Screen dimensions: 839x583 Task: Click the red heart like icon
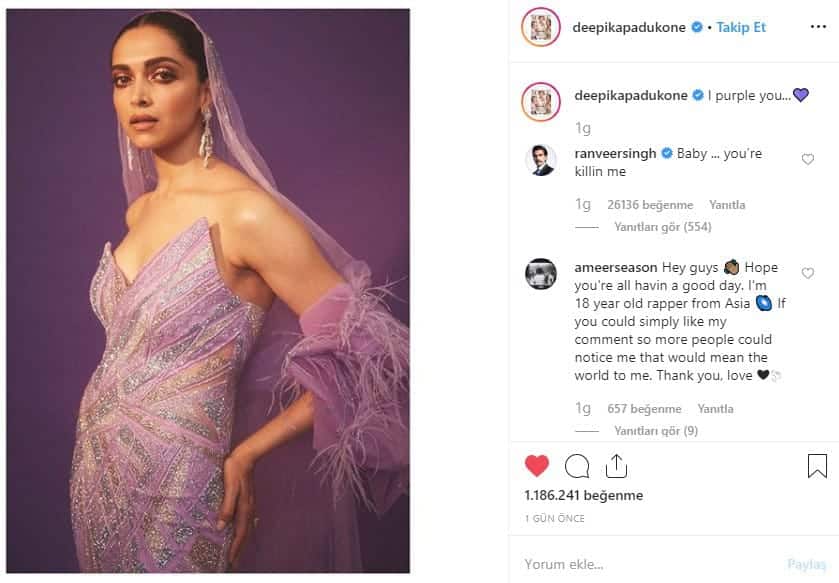[537, 466]
